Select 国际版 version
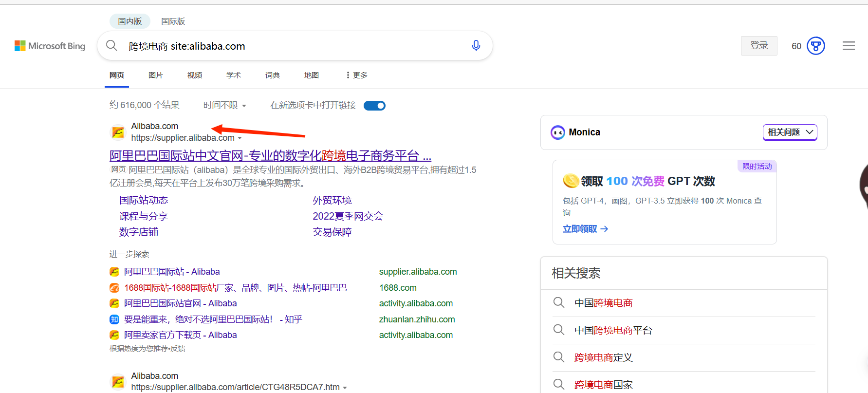Image resolution: width=868 pixels, height=393 pixels. coord(173,21)
